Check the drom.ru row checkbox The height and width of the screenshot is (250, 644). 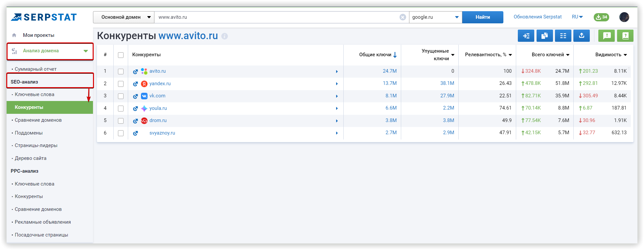(x=121, y=121)
